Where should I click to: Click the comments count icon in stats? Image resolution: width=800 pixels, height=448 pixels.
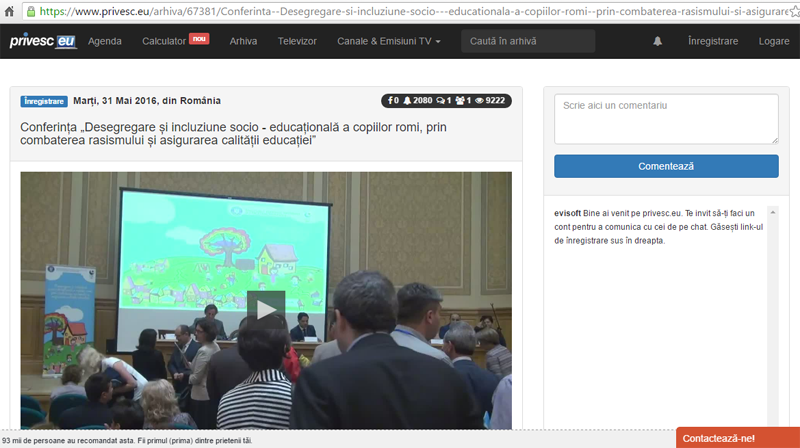coord(440,101)
